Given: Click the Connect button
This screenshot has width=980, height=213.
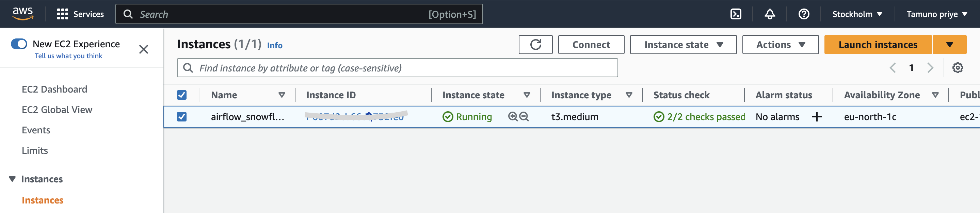Looking at the screenshot, I should [x=591, y=45].
